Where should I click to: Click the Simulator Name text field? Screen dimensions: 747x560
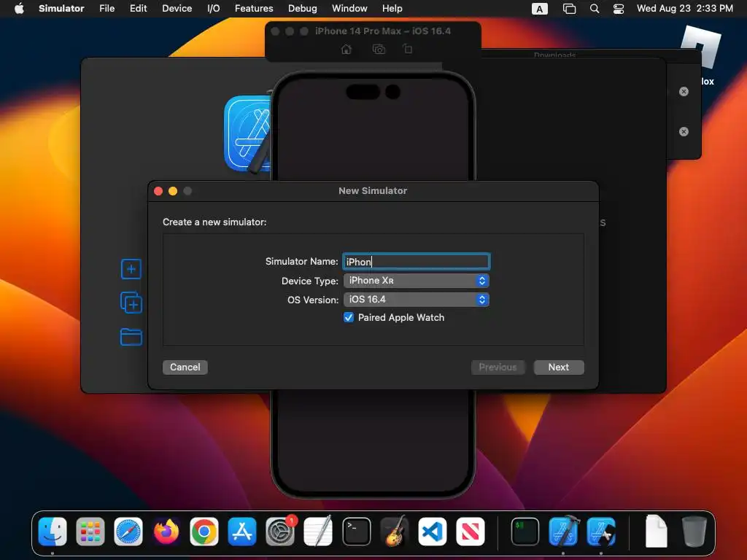pyautogui.click(x=416, y=262)
